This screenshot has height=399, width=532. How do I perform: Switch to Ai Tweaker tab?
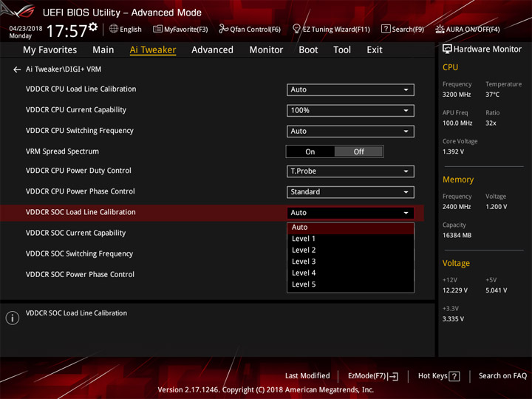click(153, 50)
